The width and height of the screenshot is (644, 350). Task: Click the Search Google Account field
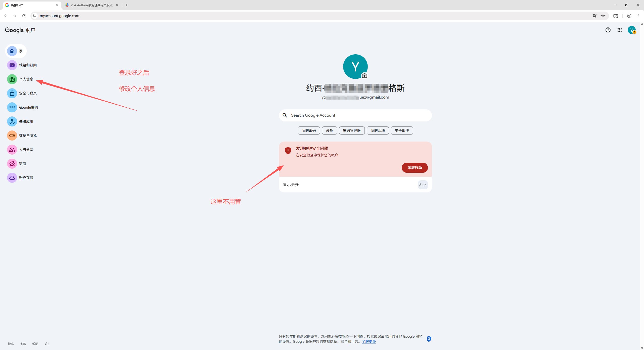[x=355, y=115]
